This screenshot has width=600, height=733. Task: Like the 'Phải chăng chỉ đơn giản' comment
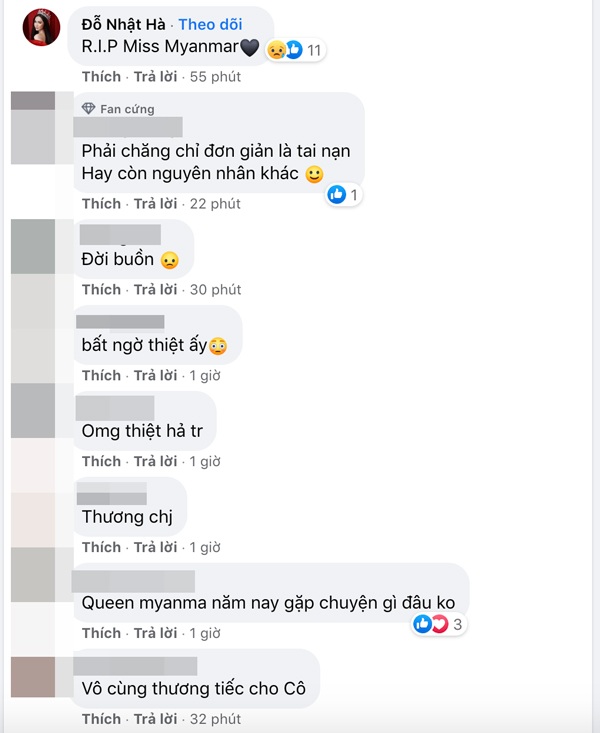pos(101,204)
